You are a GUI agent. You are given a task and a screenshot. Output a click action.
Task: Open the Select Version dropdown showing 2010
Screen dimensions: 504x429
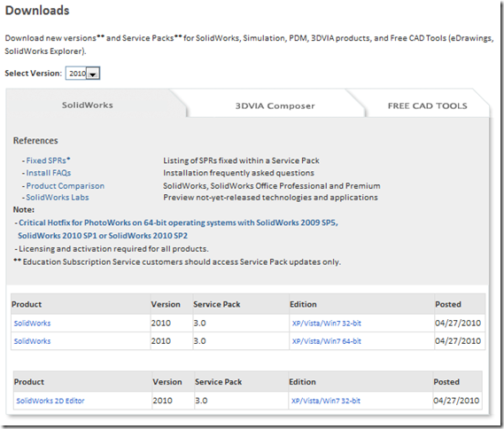[82, 74]
